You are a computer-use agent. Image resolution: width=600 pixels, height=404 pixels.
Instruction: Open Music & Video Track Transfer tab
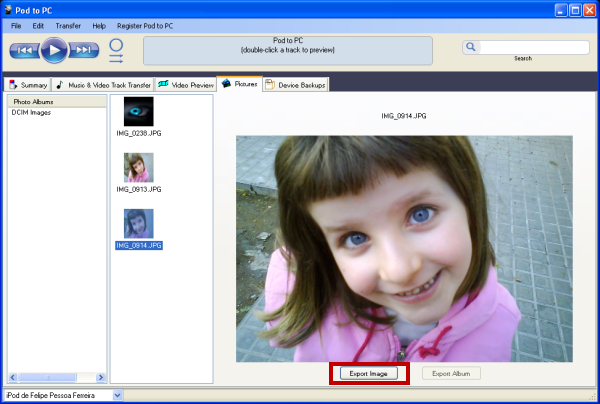[103, 86]
